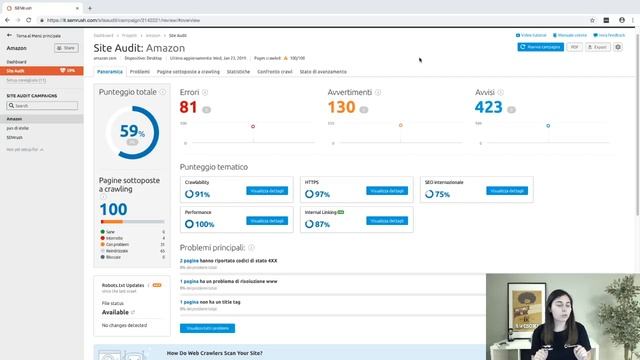Select Site Audit in left sidebar
This screenshot has height=360, width=640.
tap(42, 71)
